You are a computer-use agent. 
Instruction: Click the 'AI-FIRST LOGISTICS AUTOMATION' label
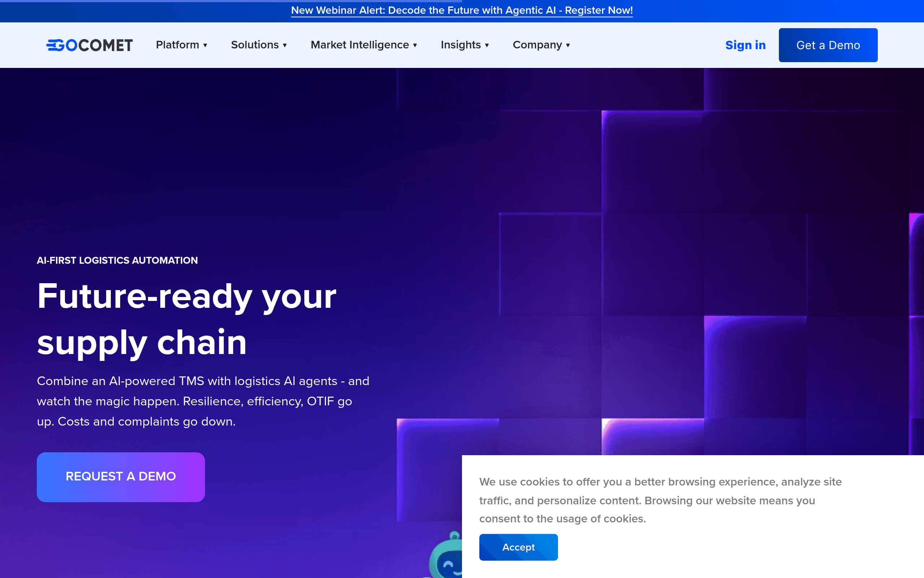click(117, 260)
